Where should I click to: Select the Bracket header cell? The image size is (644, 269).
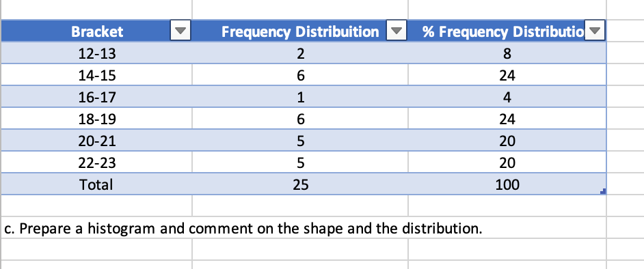click(96, 31)
